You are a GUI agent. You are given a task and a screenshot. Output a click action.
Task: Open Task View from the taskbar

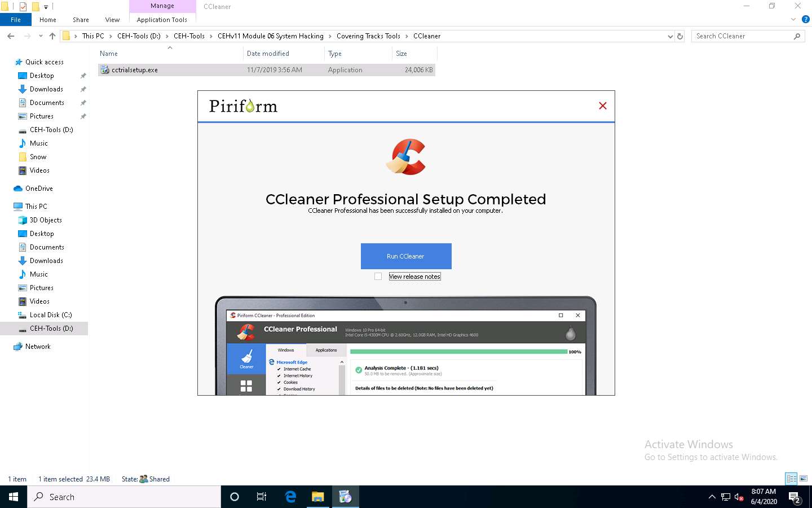coord(262,497)
